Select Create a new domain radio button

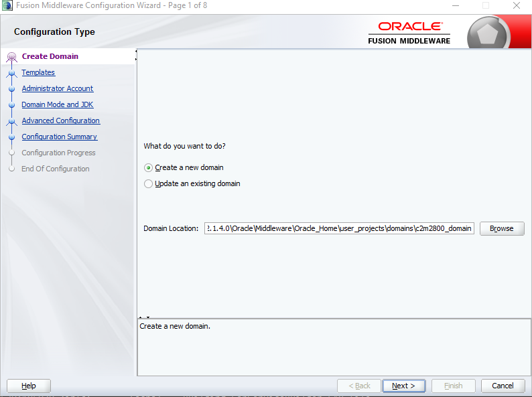click(x=148, y=168)
